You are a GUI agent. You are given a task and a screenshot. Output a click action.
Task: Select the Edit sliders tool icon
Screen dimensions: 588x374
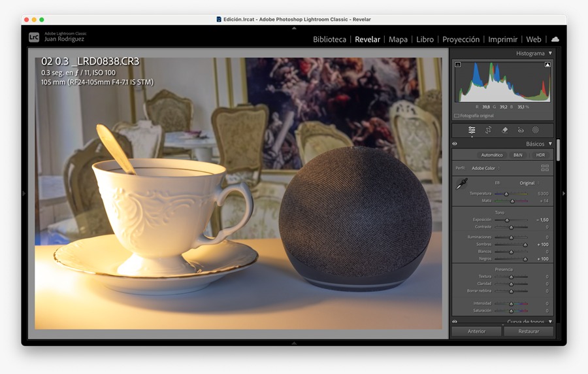pyautogui.click(x=472, y=130)
